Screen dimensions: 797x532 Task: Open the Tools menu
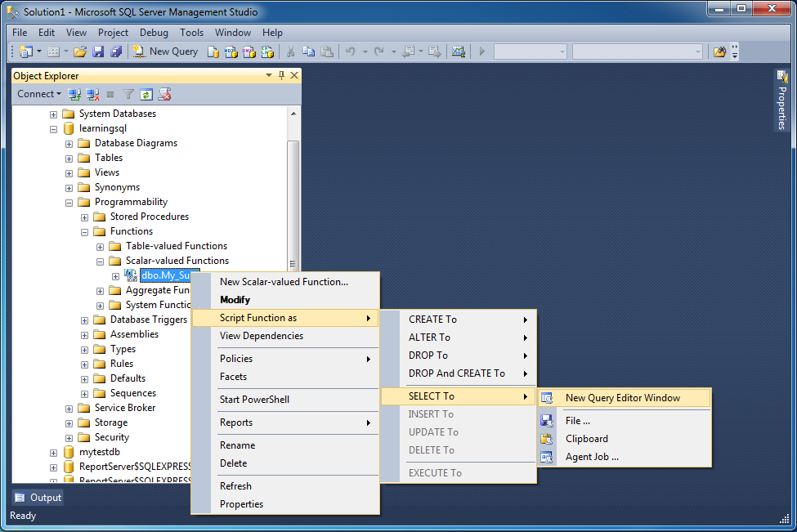tap(191, 33)
